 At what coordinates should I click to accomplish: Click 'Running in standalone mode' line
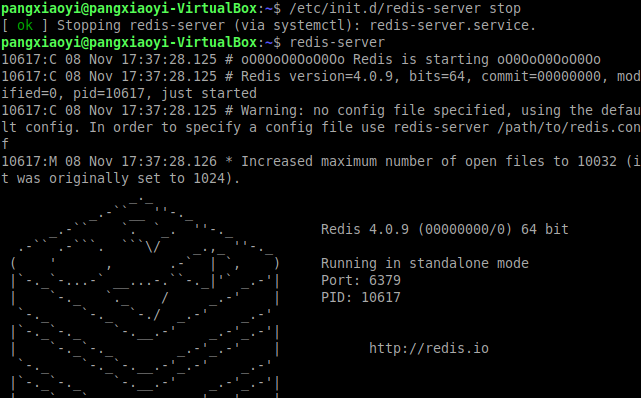coord(425,263)
